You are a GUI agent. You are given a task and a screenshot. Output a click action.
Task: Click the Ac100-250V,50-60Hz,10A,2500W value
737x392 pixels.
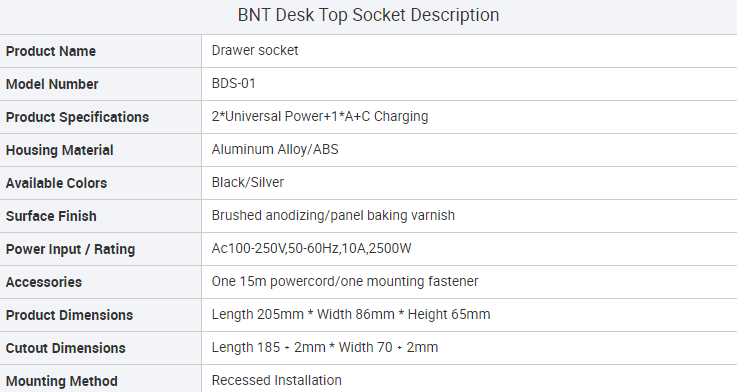[312, 248]
